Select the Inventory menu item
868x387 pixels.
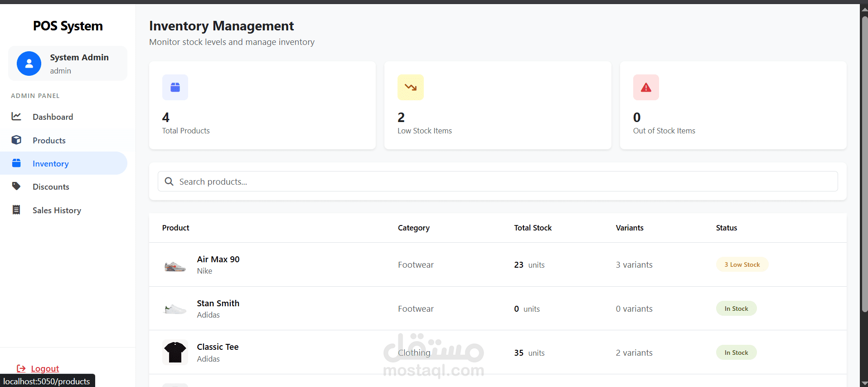click(x=63, y=163)
